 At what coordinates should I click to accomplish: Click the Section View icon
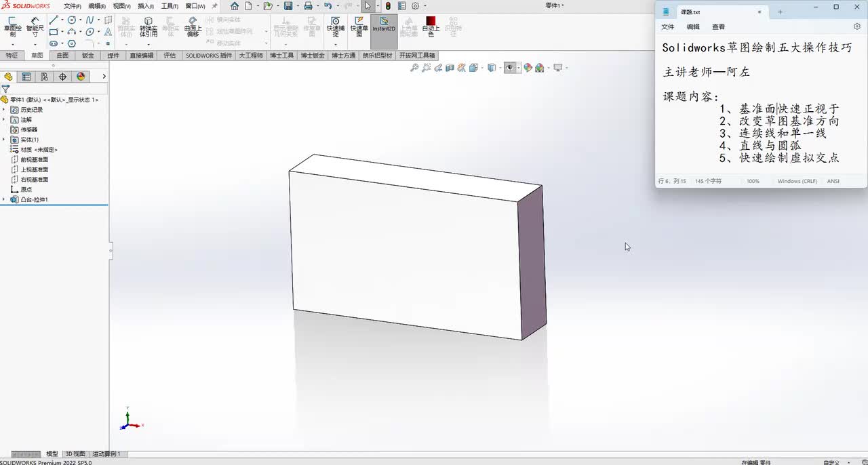450,68
